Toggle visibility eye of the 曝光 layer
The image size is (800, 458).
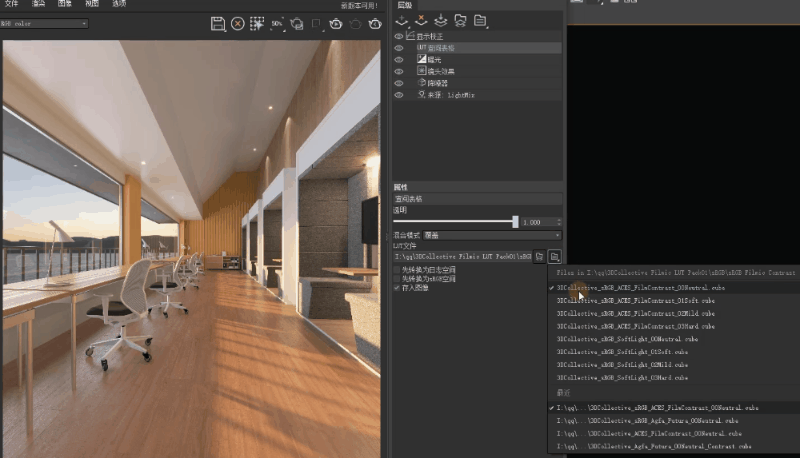(x=399, y=60)
